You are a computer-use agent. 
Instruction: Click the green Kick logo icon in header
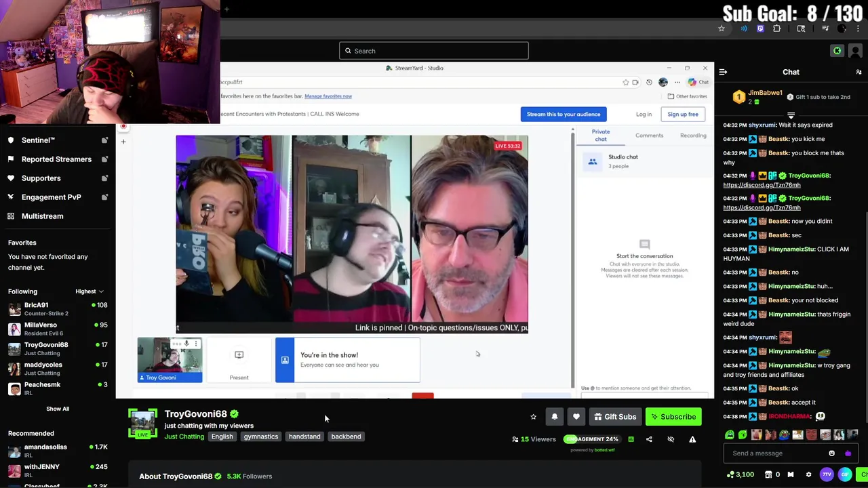(837, 51)
